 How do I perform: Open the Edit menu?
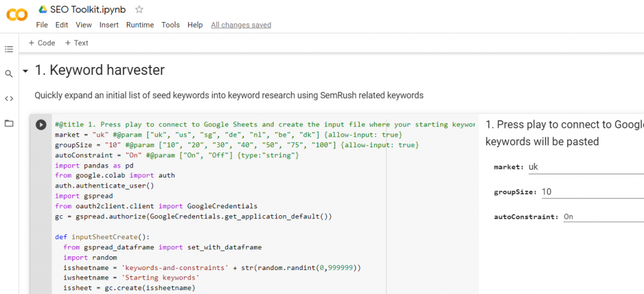pyautogui.click(x=62, y=25)
